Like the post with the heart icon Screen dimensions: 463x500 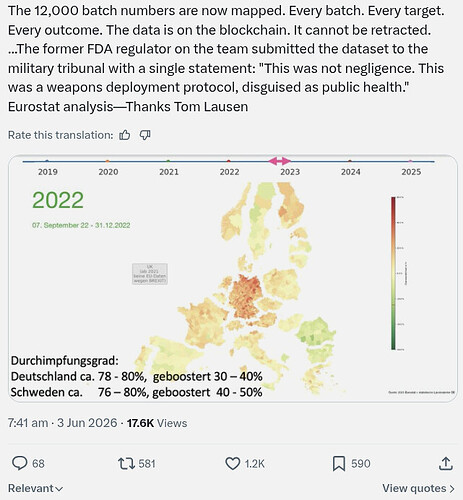coord(233,463)
